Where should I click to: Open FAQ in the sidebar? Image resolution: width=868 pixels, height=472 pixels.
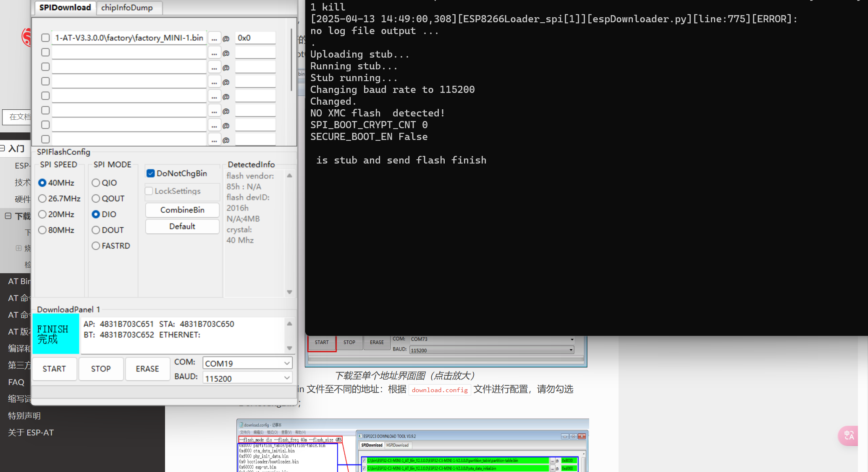tap(16, 382)
